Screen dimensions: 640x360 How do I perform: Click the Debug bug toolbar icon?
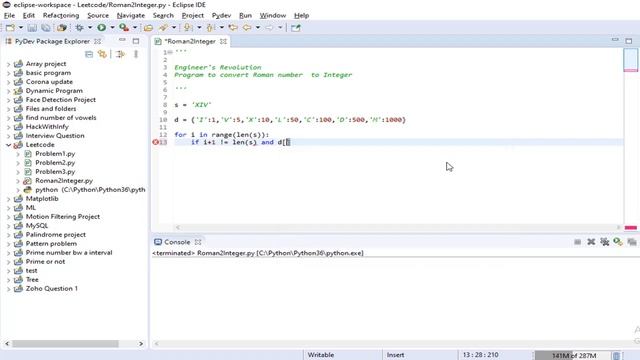click(80, 28)
